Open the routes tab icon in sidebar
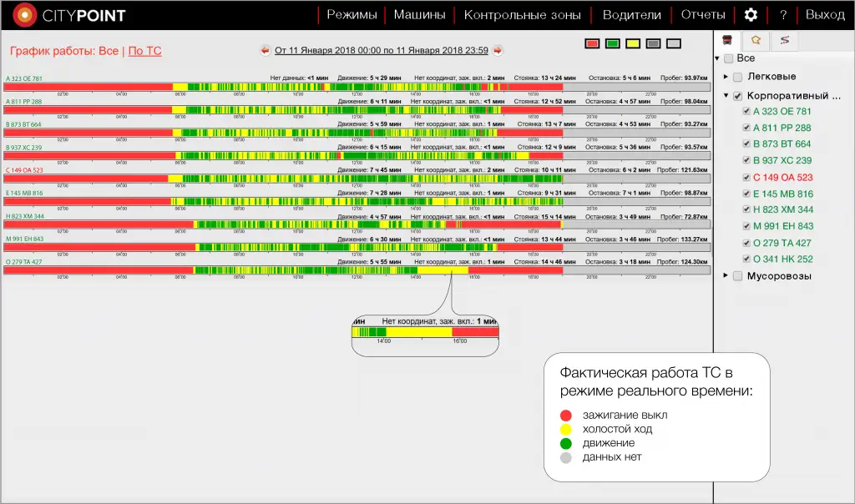 pyautogui.click(x=784, y=40)
